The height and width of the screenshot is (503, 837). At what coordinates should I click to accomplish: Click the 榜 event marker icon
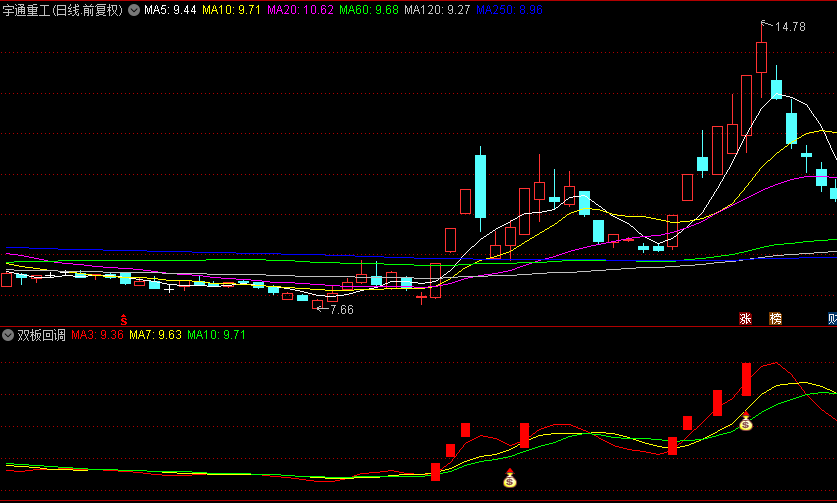[775, 319]
